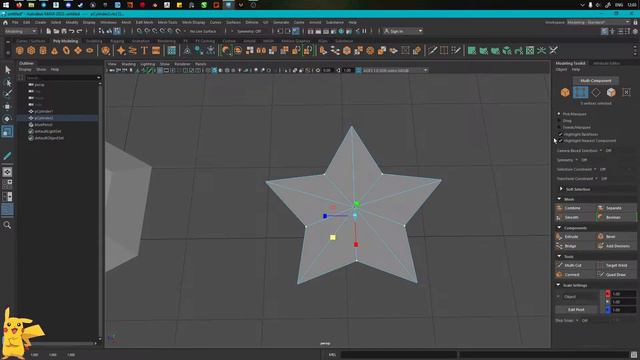Click the Bridge button
Screen dimensions: 640x360
point(575,246)
